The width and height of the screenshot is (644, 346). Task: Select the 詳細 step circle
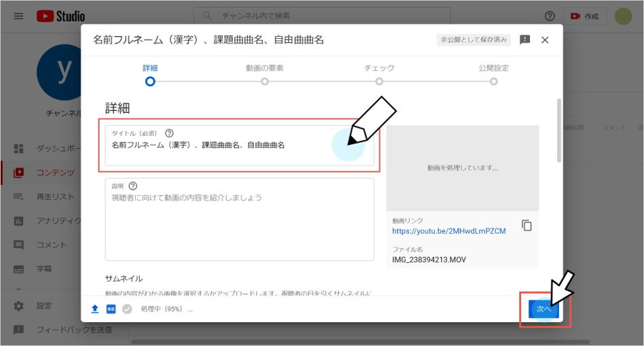point(150,81)
